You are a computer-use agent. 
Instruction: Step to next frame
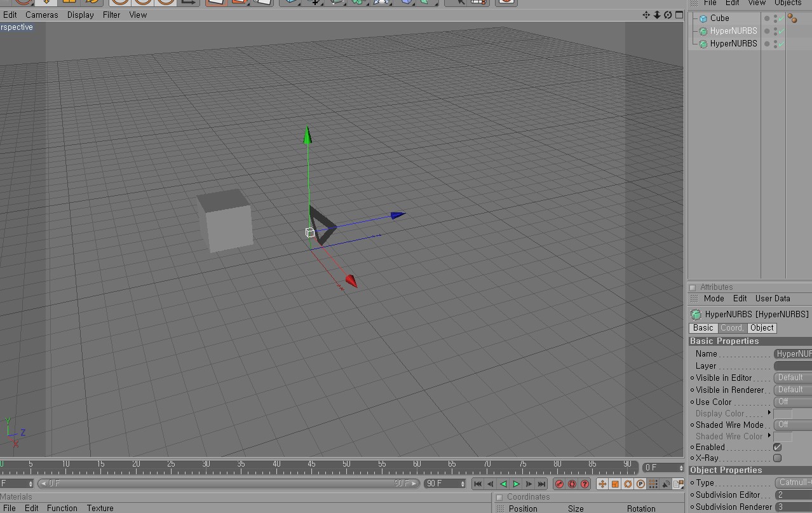pos(529,484)
